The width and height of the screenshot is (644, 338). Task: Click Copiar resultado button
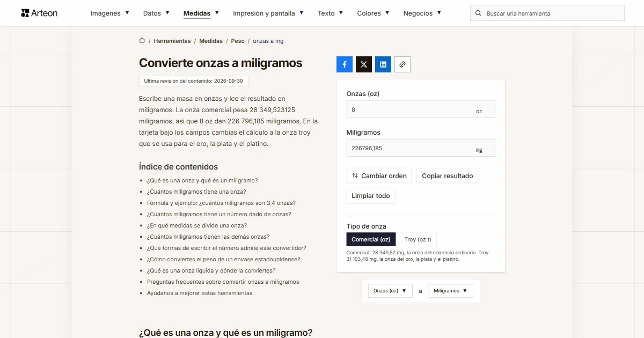[x=448, y=175]
